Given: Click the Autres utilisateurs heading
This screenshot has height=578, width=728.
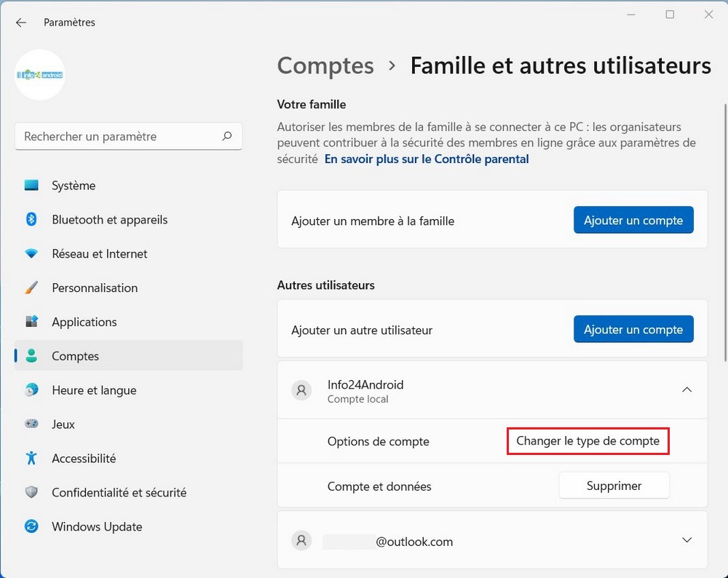Looking at the screenshot, I should click(x=325, y=285).
